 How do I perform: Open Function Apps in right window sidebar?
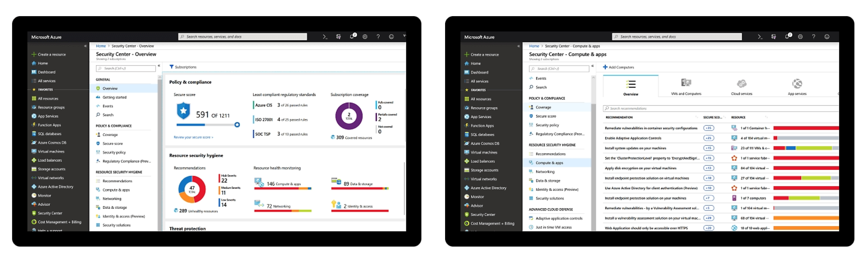click(x=479, y=126)
